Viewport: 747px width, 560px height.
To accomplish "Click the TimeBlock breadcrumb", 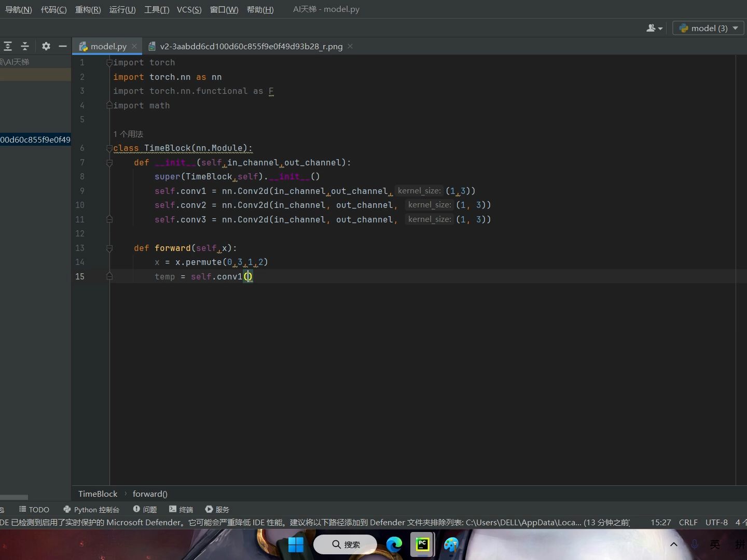I will click(98, 494).
